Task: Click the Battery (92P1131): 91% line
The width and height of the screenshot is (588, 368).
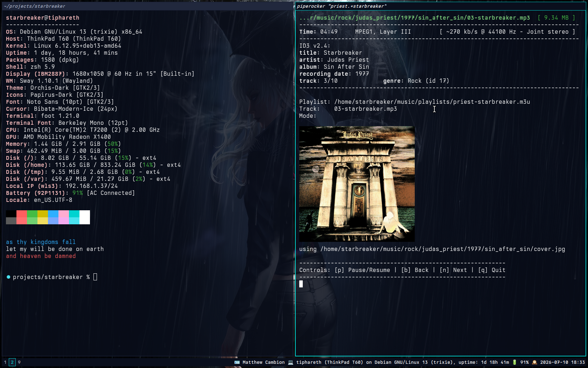Action: tap(70, 193)
